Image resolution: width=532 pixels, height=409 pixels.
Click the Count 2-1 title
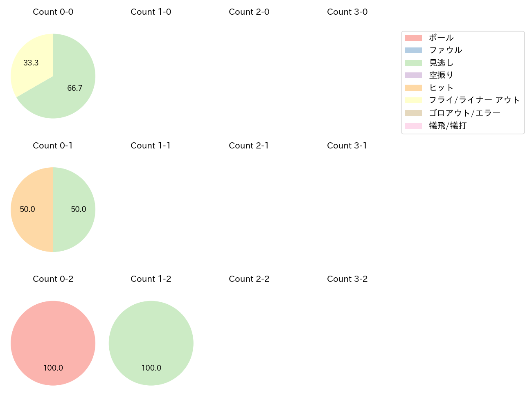pos(249,146)
